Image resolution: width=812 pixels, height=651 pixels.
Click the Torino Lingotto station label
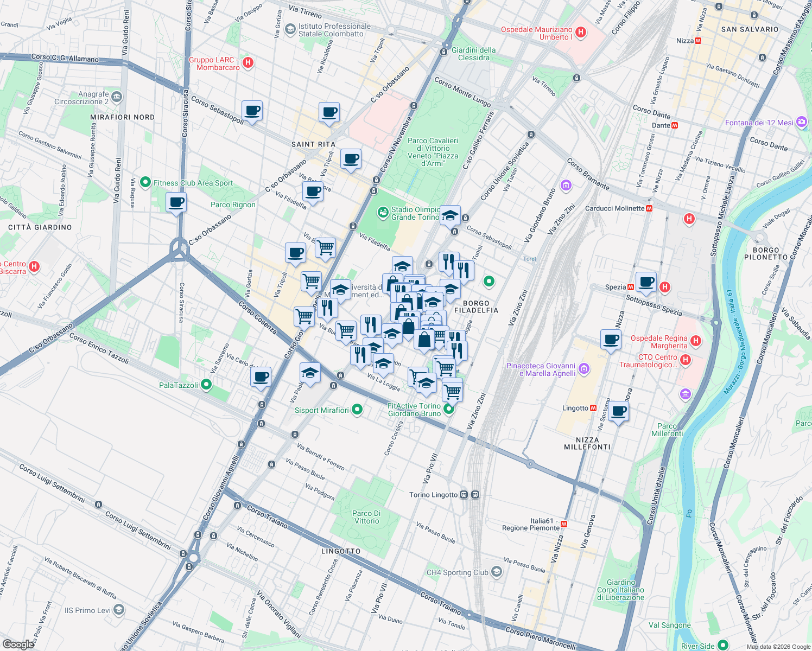coord(434,495)
